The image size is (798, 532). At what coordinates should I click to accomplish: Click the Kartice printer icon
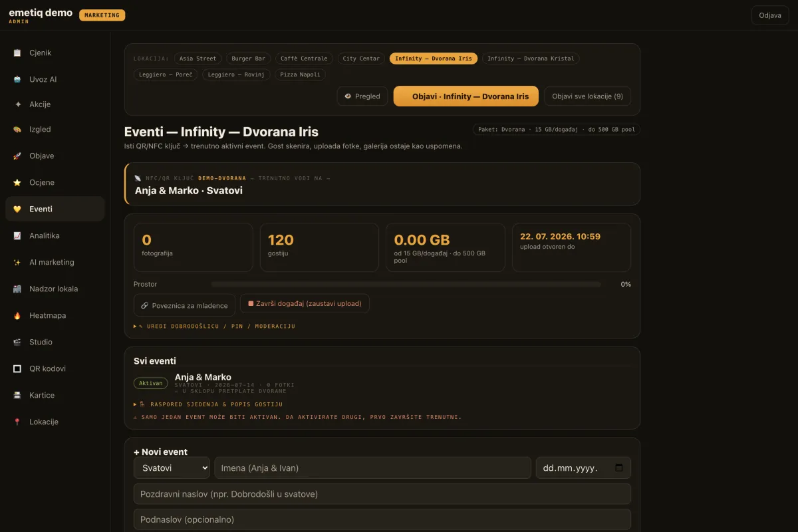[x=17, y=396]
